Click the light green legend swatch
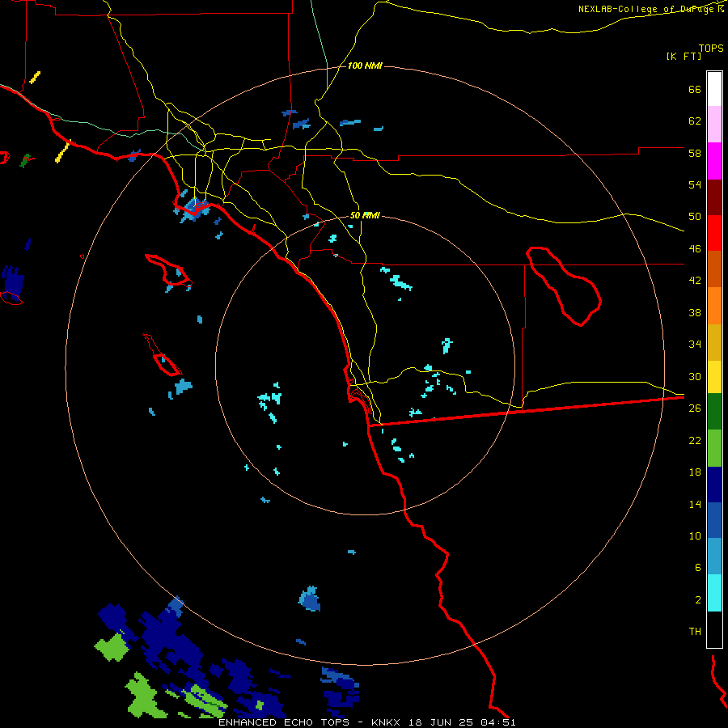The height and width of the screenshot is (728, 728). (714, 447)
